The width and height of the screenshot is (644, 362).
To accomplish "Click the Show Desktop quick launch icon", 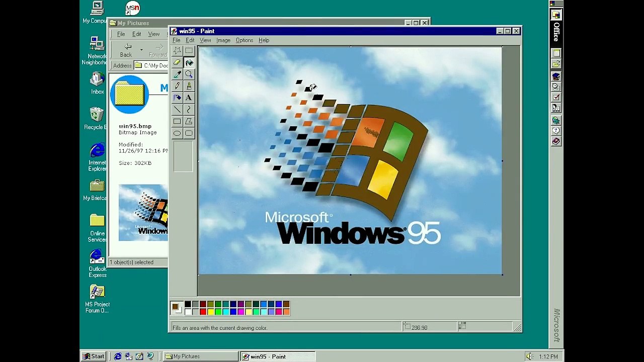I will (x=139, y=356).
